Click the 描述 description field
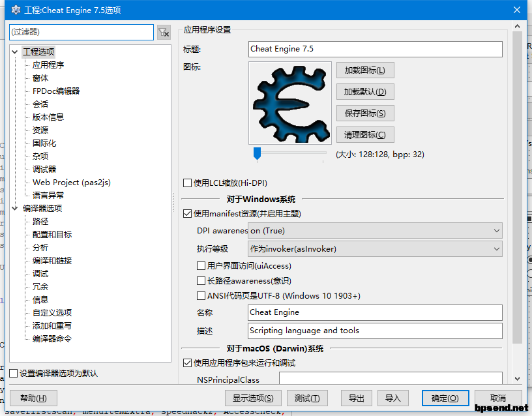 coord(375,331)
